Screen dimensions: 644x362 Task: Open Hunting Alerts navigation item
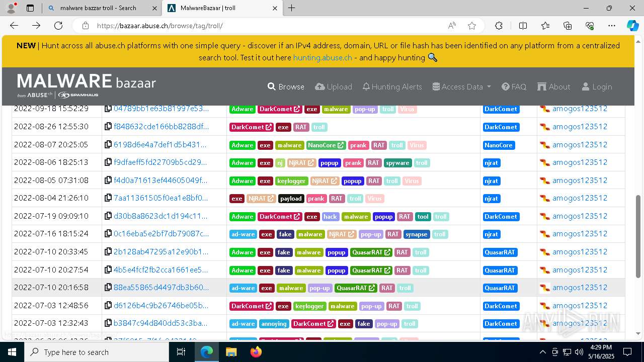(392, 86)
